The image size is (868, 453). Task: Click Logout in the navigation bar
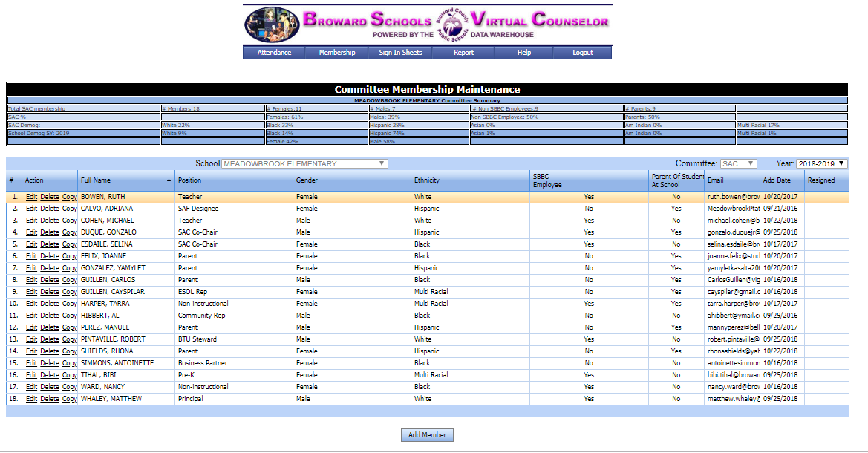(x=582, y=53)
